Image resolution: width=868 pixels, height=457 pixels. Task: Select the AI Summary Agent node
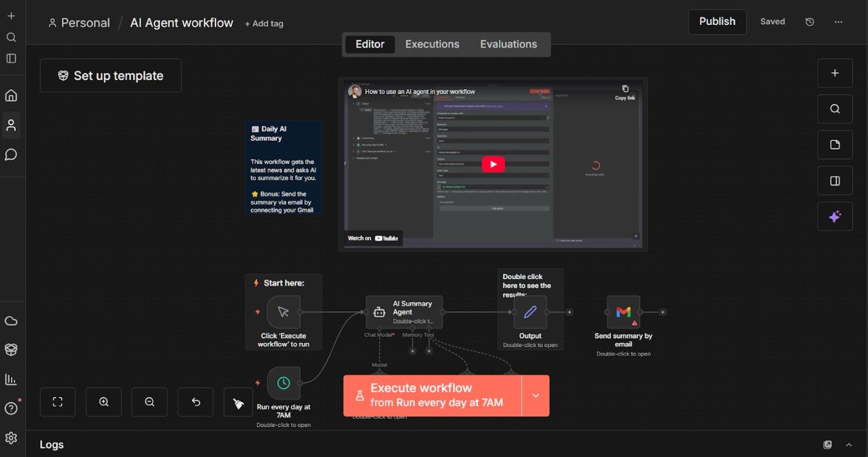(404, 312)
